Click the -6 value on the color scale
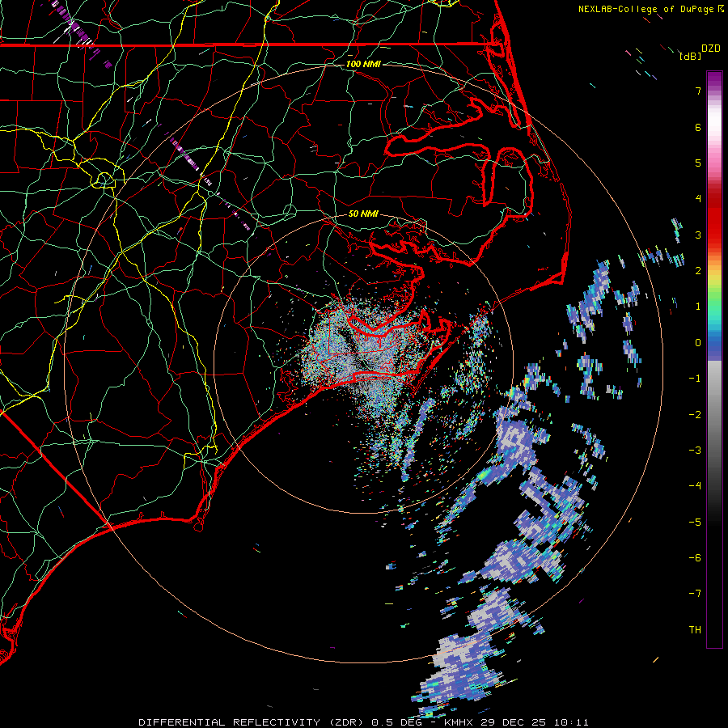This screenshot has width=728, height=728. [x=695, y=557]
